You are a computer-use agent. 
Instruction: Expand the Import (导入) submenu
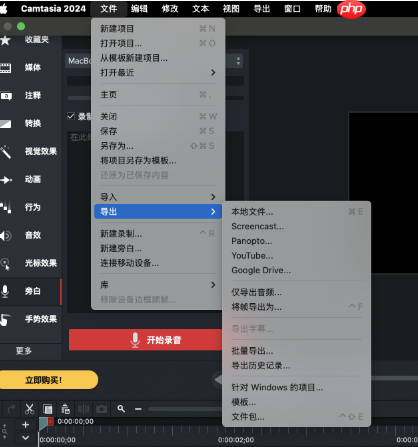[158, 197]
